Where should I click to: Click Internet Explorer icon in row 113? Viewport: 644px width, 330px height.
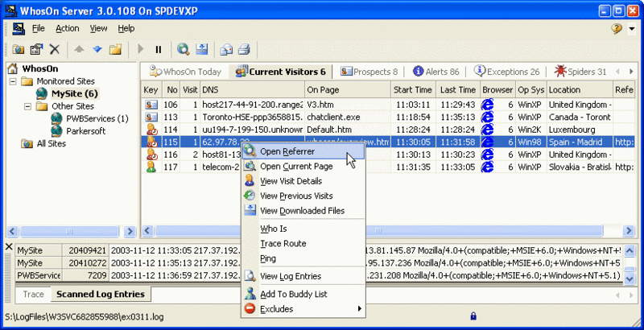click(487, 117)
